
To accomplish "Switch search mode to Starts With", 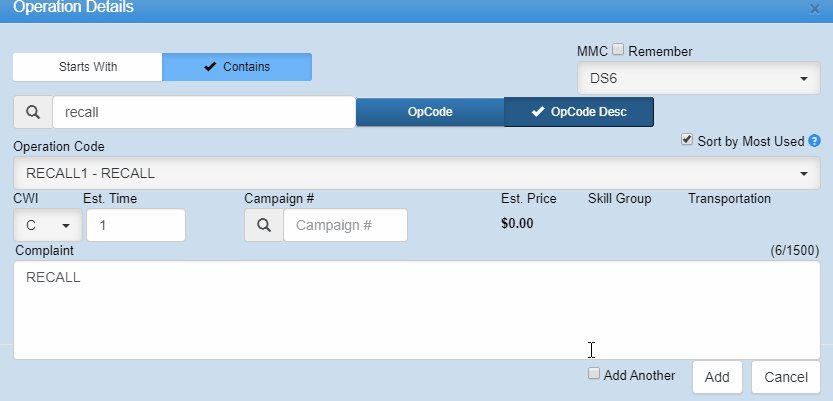I will coord(87,67).
